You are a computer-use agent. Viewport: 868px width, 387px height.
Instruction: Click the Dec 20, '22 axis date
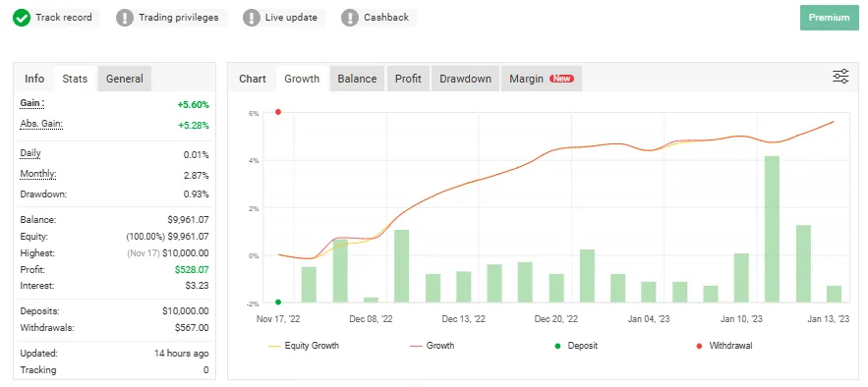coord(556,319)
